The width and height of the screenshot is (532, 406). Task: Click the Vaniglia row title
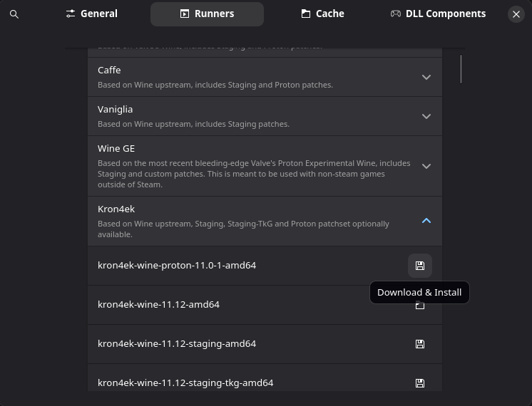115,110
